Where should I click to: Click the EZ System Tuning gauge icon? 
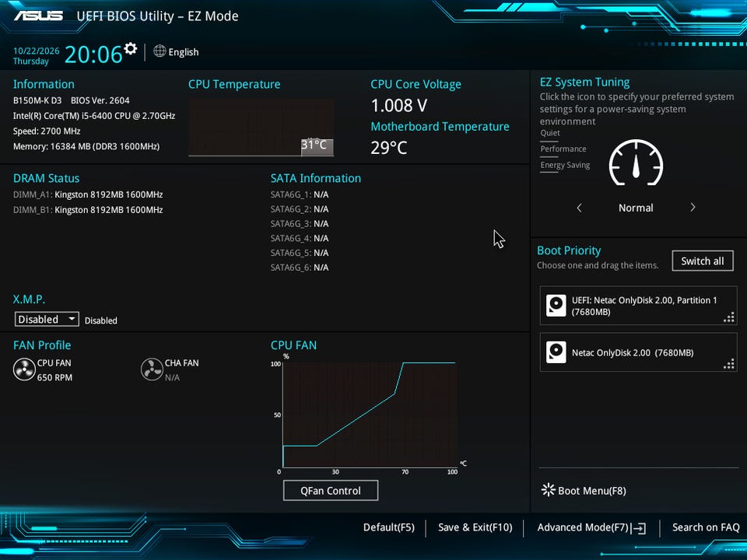(636, 163)
